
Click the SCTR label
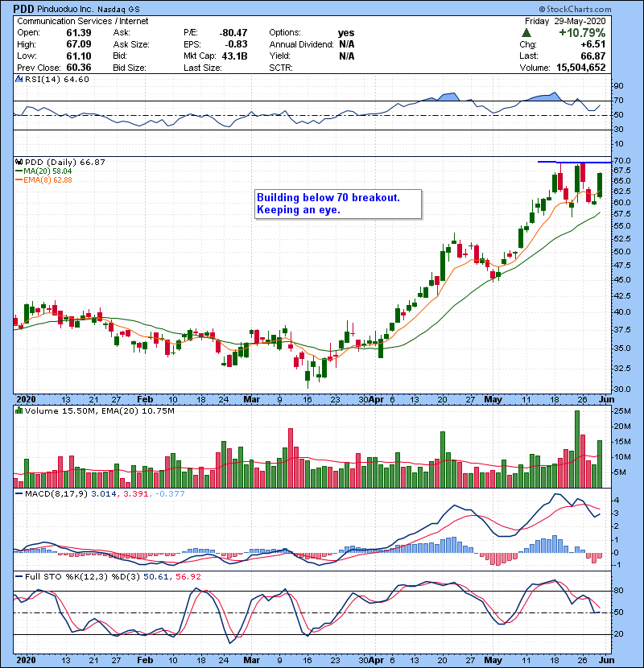[281, 68]
